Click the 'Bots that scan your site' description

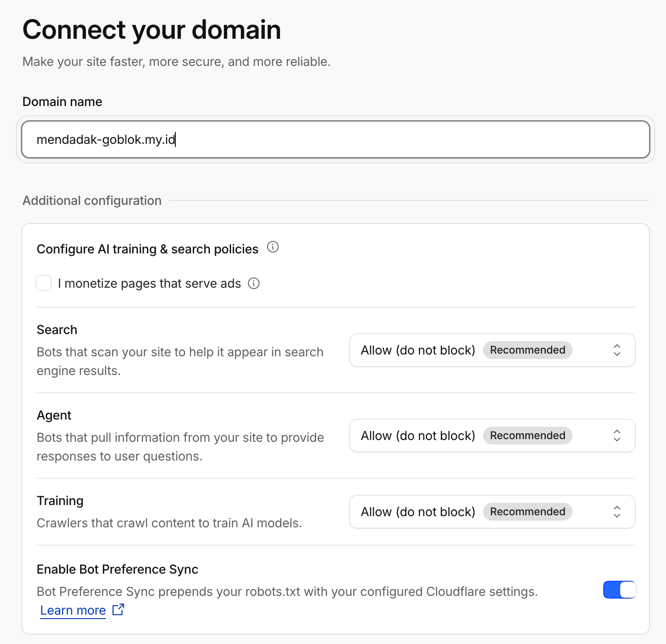pos(180,361)
